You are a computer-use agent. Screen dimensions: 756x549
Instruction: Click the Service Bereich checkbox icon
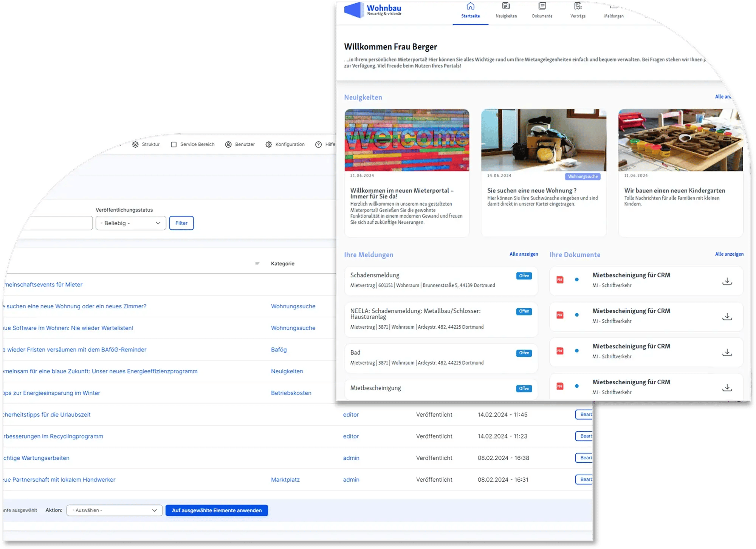[x=174, y=144]
